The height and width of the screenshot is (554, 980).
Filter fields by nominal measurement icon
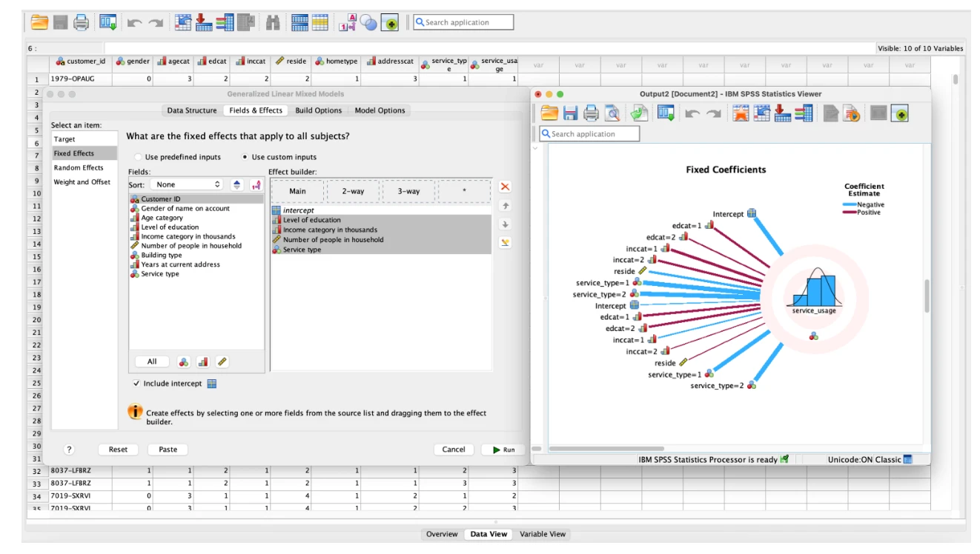click(x=184, y=362)
